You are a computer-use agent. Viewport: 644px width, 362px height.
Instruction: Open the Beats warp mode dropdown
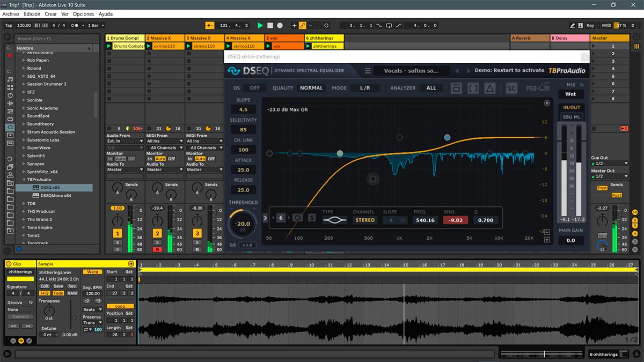92,309
